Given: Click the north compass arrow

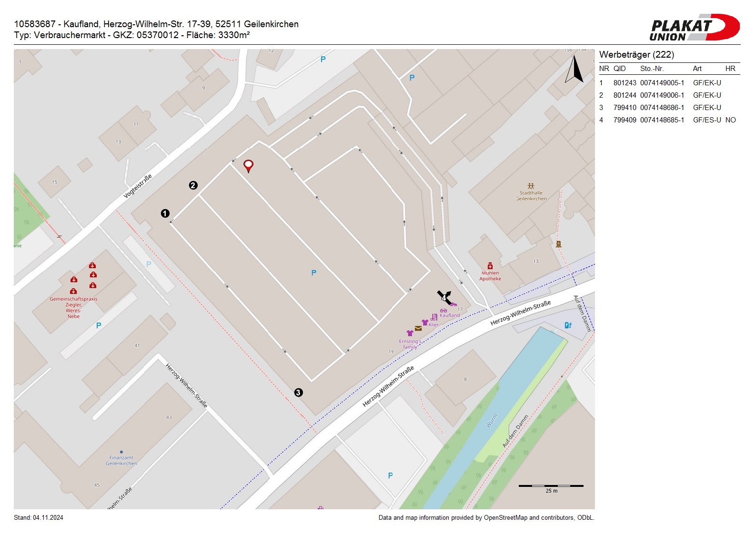Looking at the screenshot, I should coord(575,70).
